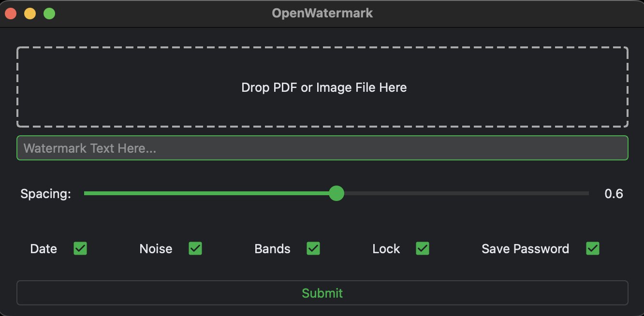This screenshot has width=644, height=316.
Task: Click the Spacing label text
Action: [45, 194]
